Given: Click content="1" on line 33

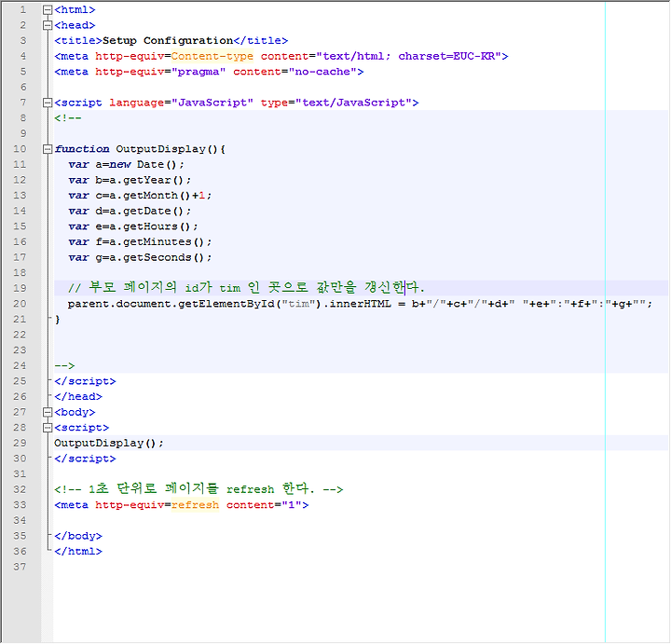Looking at the screenshot, I should coord(264,505).
